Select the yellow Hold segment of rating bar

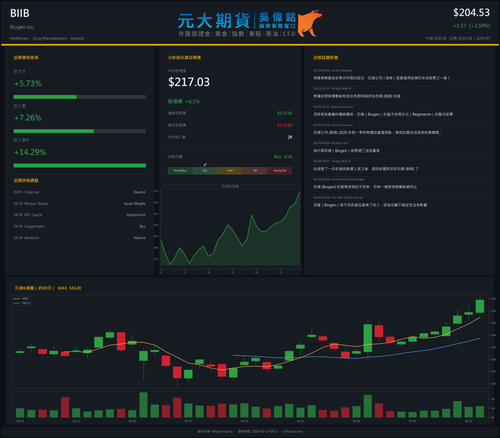[230, 171]
